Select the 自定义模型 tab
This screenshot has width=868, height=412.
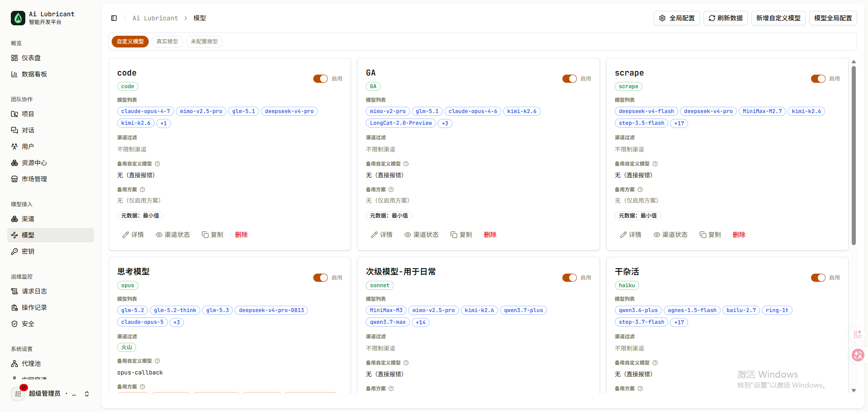click(x=130, y=42)
